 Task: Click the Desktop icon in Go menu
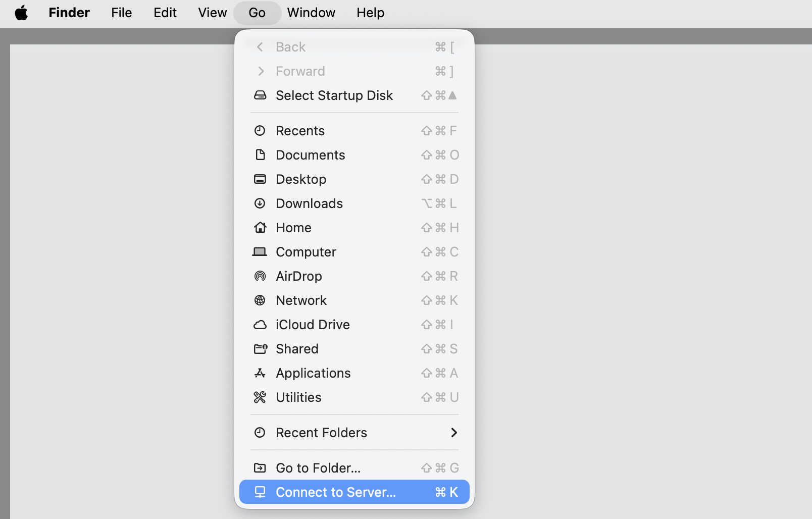pyautogui.click(x=260, y=179)
